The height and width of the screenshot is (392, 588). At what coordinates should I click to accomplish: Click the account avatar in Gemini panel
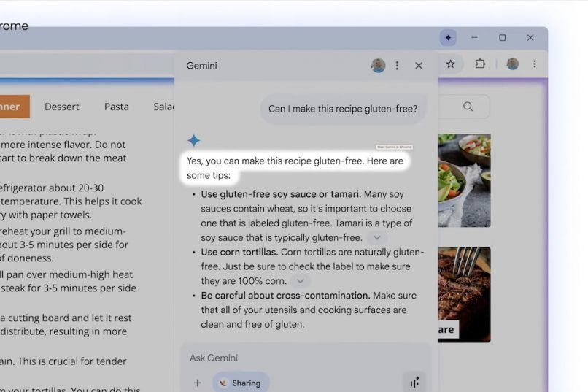pos(378,66)
